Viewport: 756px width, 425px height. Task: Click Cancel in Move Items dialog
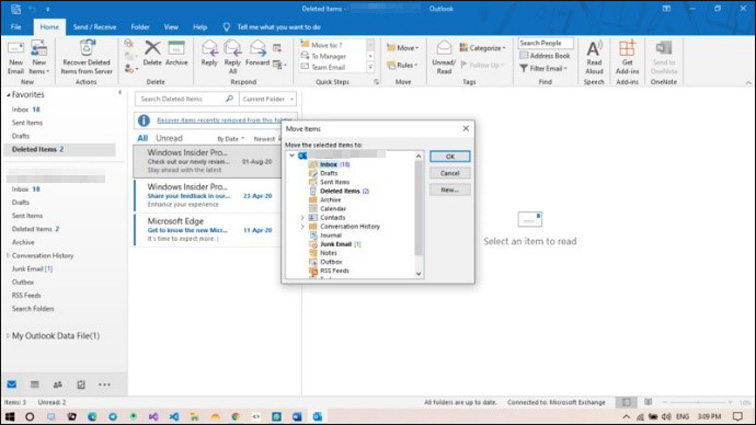tap(450, 173)
